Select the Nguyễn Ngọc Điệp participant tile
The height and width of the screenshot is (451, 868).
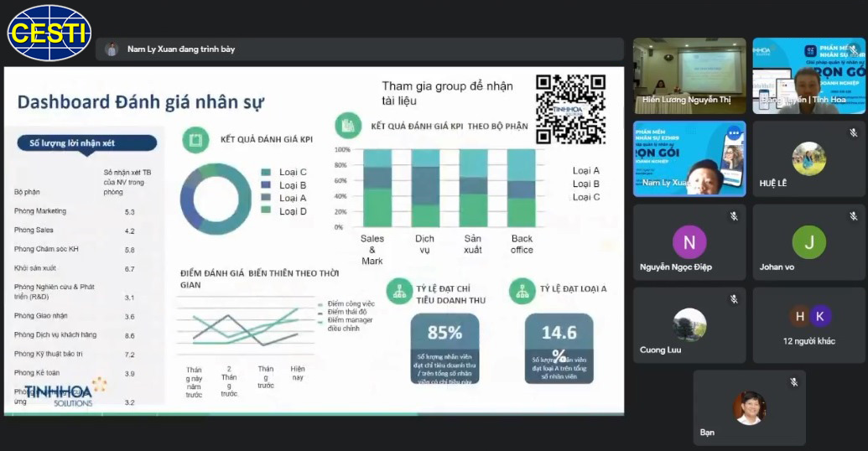689,241
